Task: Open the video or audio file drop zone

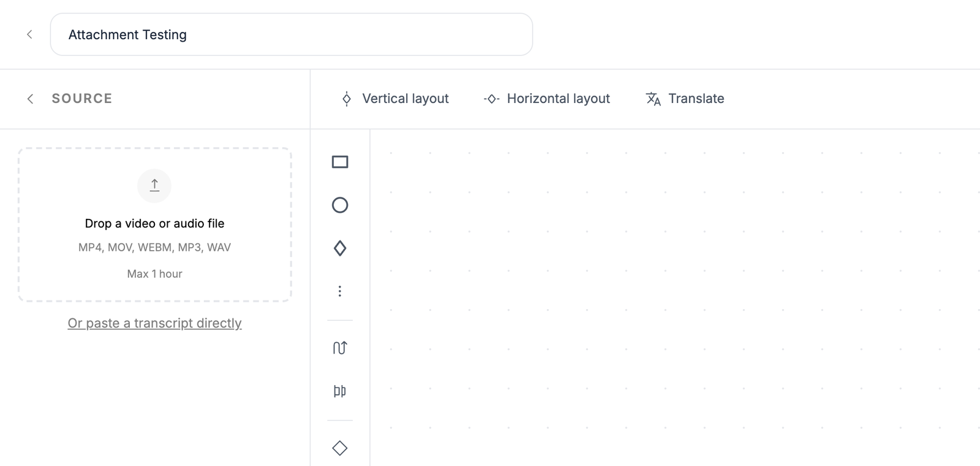Action: pyautogui.click(x=155, y=224)
